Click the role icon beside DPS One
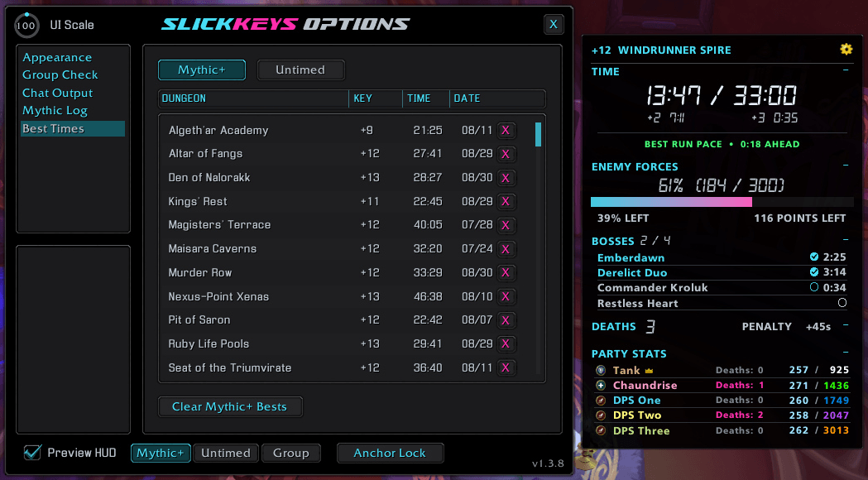The image size is (868, 480). (601, 401)
